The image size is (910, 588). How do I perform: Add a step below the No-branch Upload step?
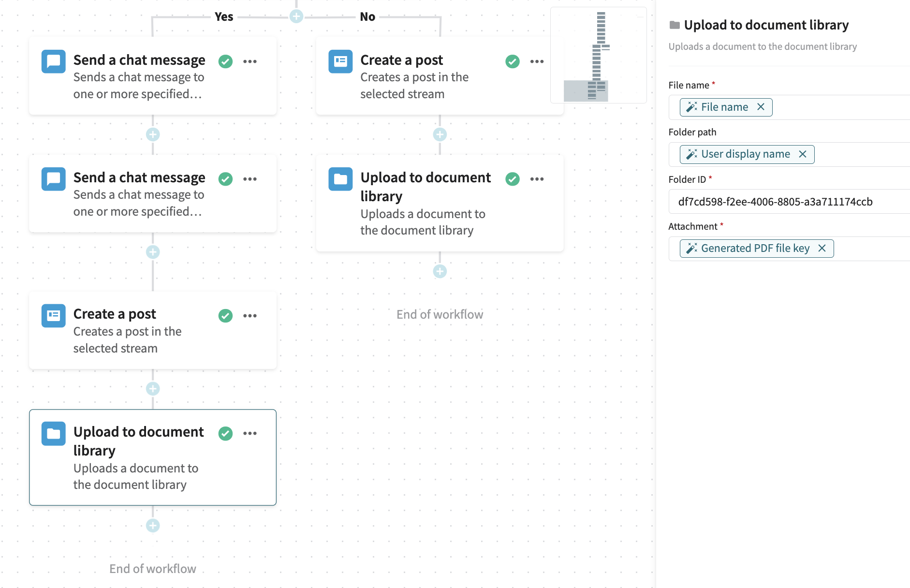click(x=440, y=271)
